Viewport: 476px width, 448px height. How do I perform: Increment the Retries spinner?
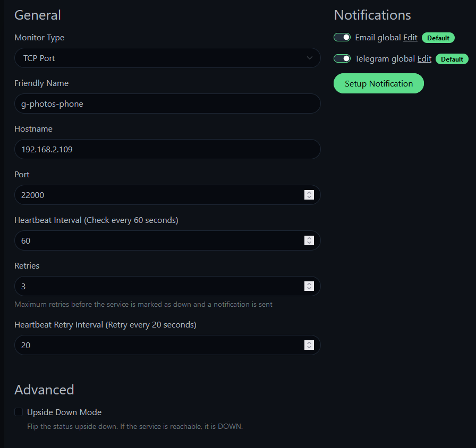(x=309, y=284)
